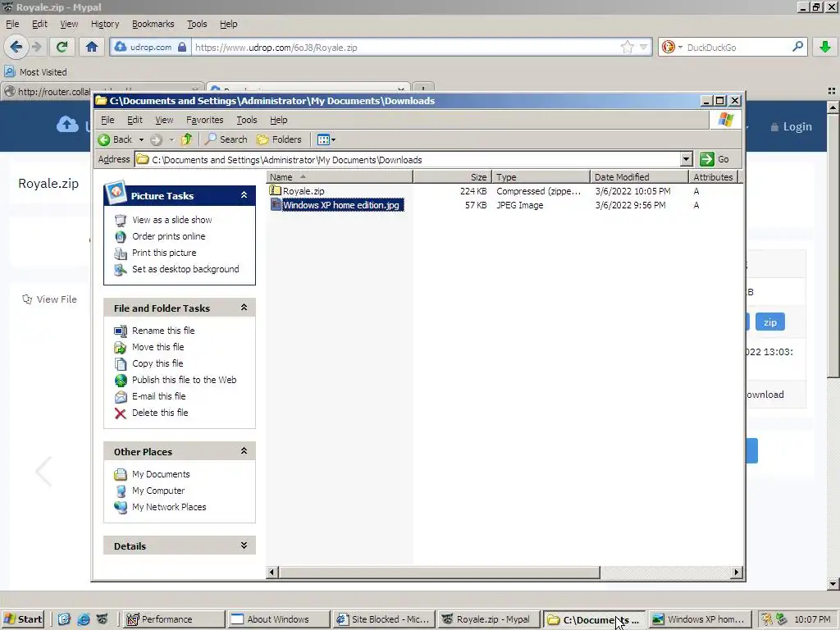Select the Royale.zip file in the list
840x630 pixels.
(304, 191)
